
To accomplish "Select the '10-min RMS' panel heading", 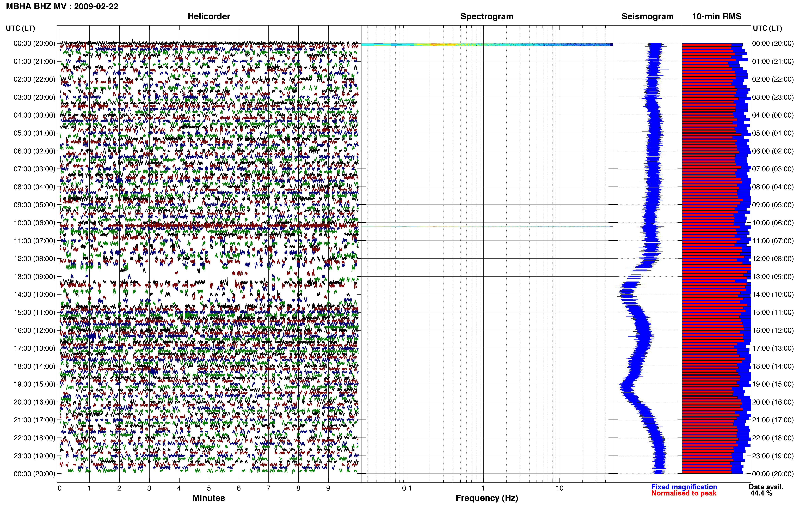I will [x=716, y=16].
